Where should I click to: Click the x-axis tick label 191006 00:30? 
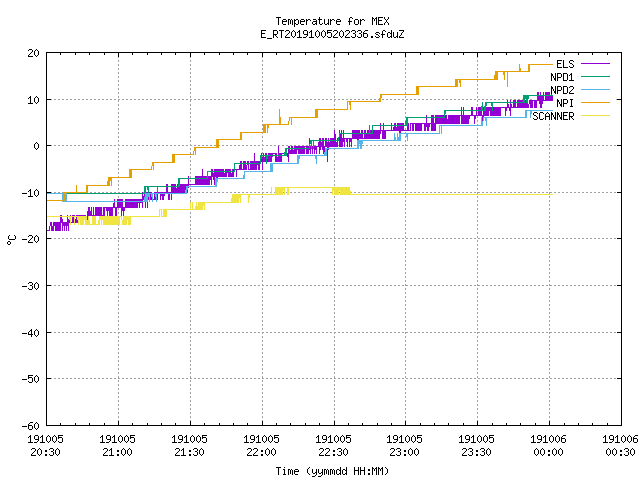click(620, 446)
